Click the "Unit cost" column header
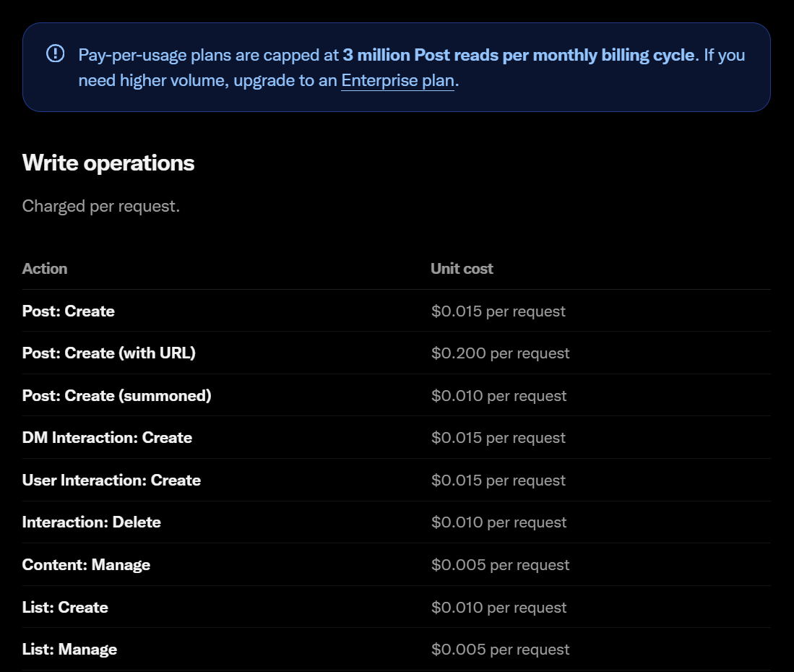The height and width of the screenshot is (672, 794). [462, 268]
